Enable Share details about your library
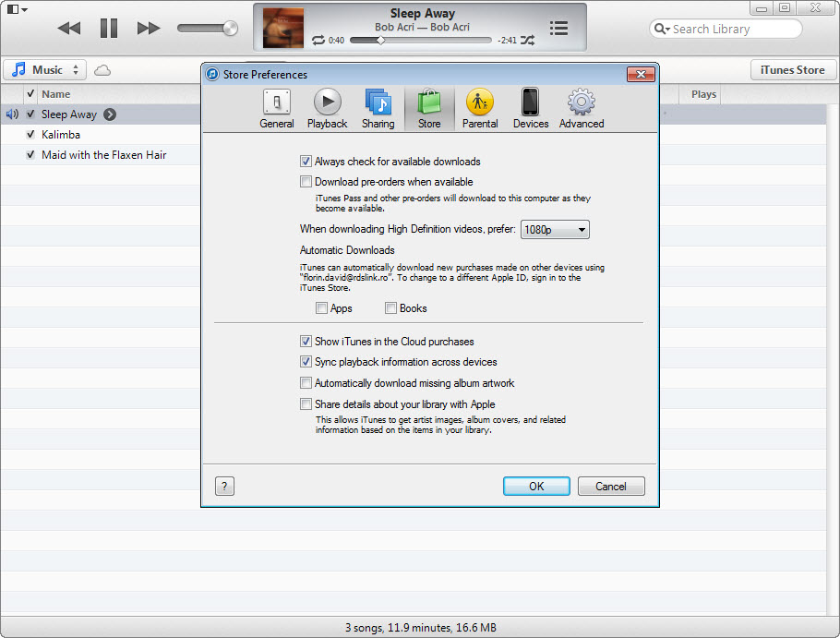Viewport: 840px width, 638px height. tap(306, 403)
